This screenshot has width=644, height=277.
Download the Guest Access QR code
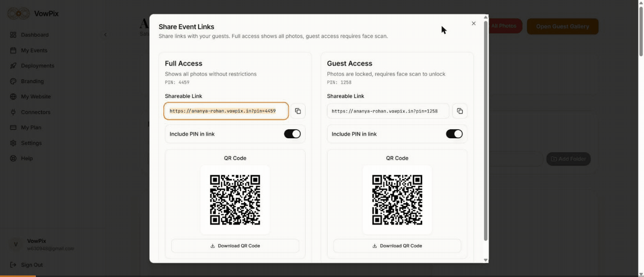pyautogui.click(x=397, y=246)
